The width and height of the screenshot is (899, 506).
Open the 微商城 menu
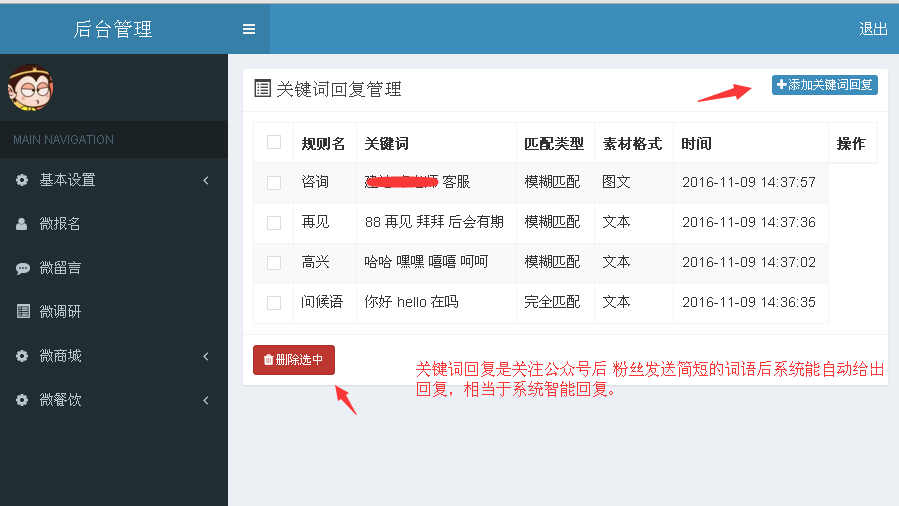(x=114, y=356)
